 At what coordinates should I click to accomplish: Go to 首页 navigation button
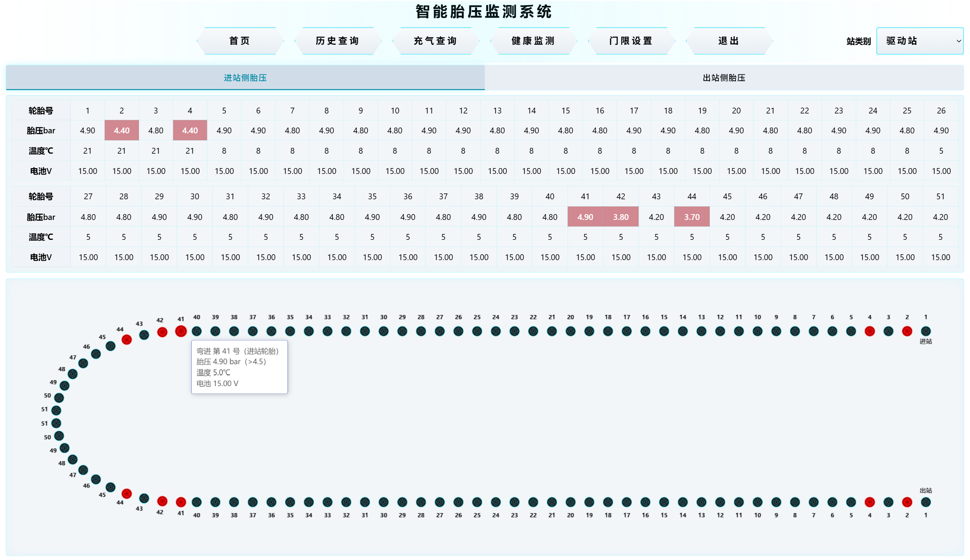240,41
